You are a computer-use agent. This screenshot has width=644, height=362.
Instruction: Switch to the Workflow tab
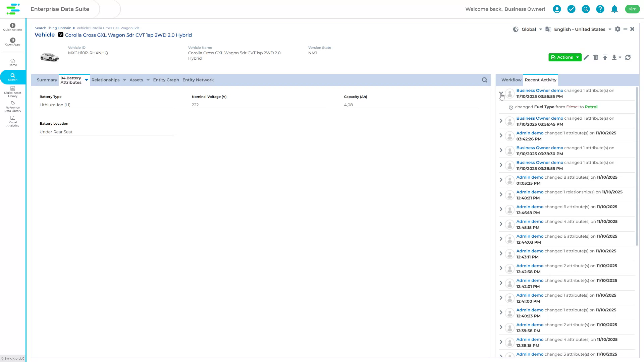(x=511, y=80)
